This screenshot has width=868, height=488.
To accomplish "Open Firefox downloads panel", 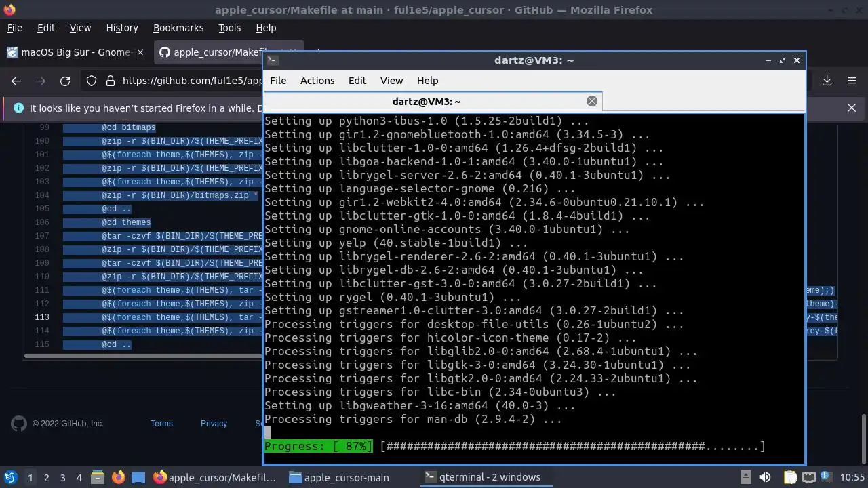I will (x=827, y=81).
